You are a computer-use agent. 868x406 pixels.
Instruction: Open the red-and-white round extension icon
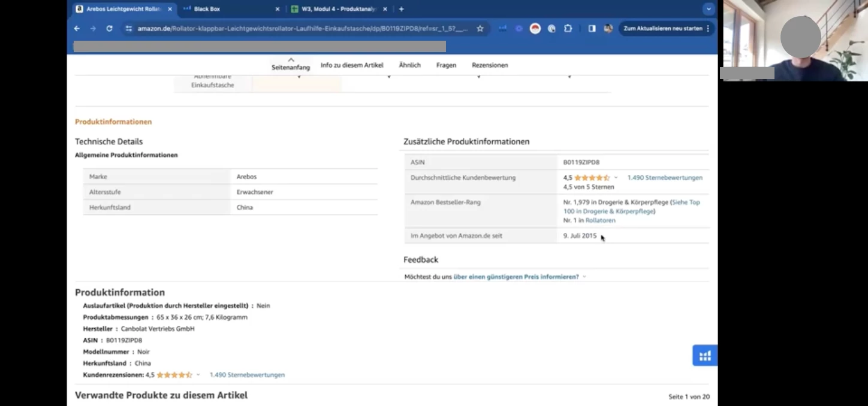coord(535,28)
